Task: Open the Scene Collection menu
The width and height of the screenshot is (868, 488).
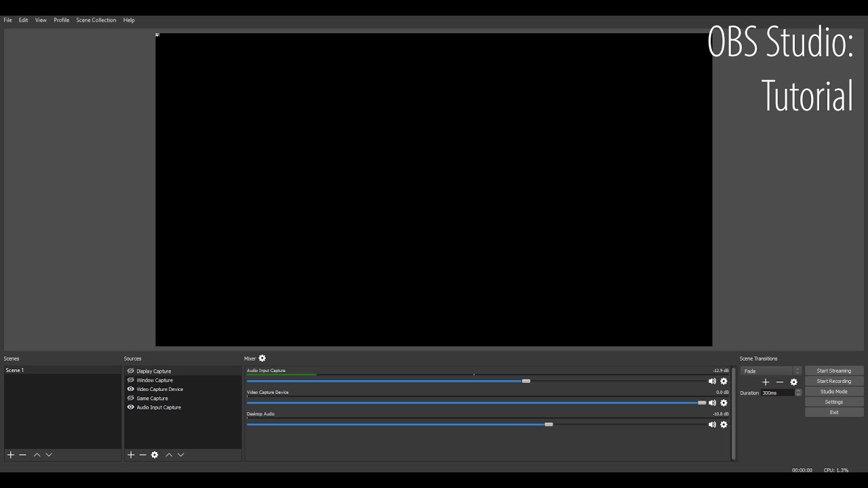Action: (x=96, y=20)
